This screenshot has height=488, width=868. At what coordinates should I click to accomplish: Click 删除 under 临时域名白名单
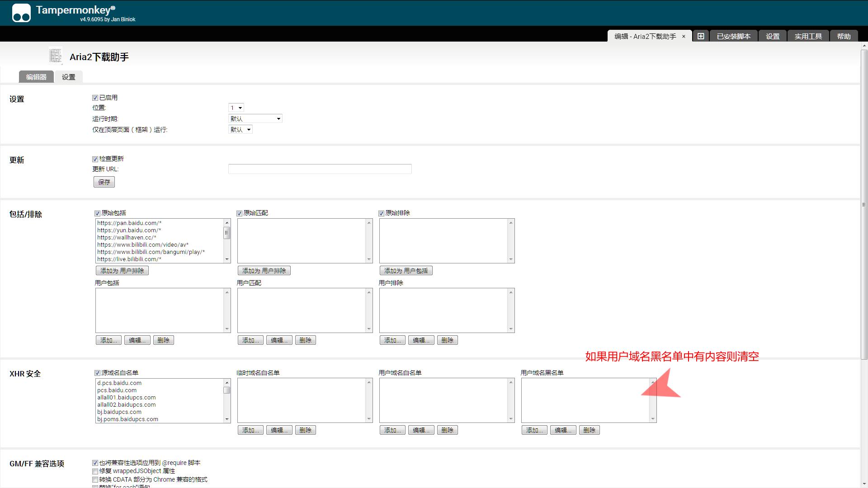tap(306, 430)
